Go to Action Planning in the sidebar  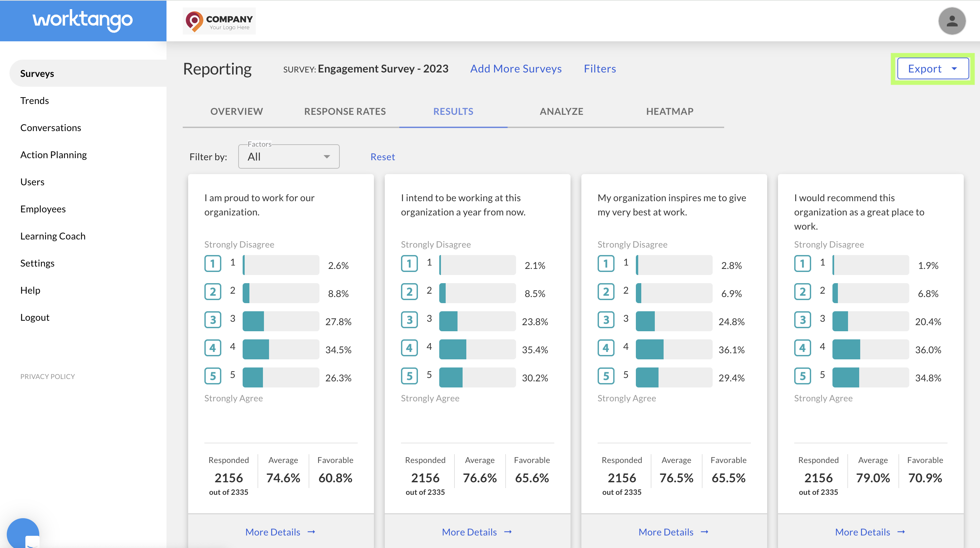[x=54, y=155]
